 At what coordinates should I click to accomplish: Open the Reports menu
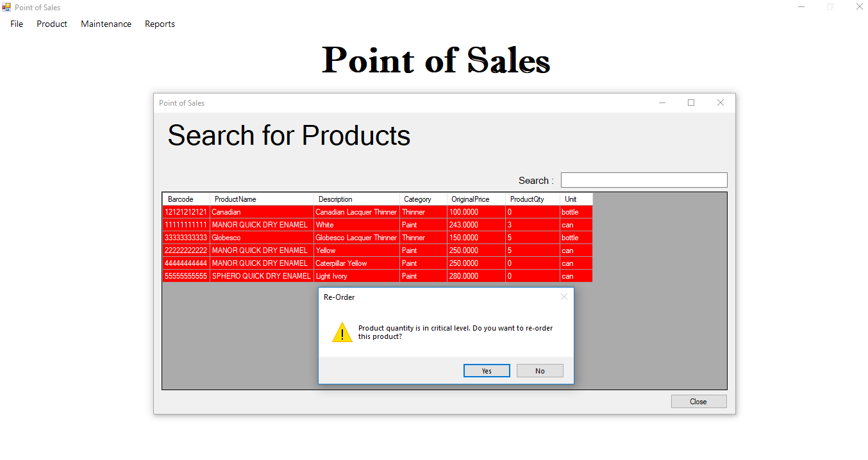160,24
